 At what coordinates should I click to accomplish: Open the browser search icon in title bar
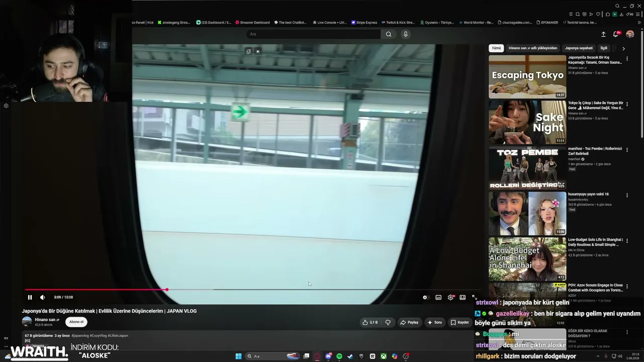point(617,6)
